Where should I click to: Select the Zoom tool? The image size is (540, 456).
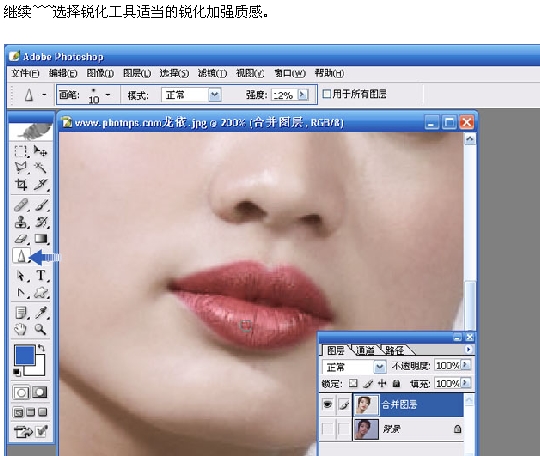pos(41,330)
